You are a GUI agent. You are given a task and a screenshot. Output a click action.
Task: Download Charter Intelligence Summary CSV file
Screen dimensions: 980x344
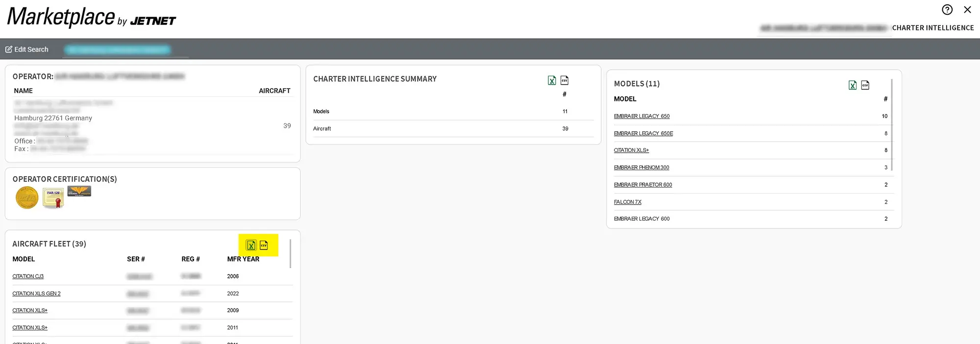(x=564, y=80)
